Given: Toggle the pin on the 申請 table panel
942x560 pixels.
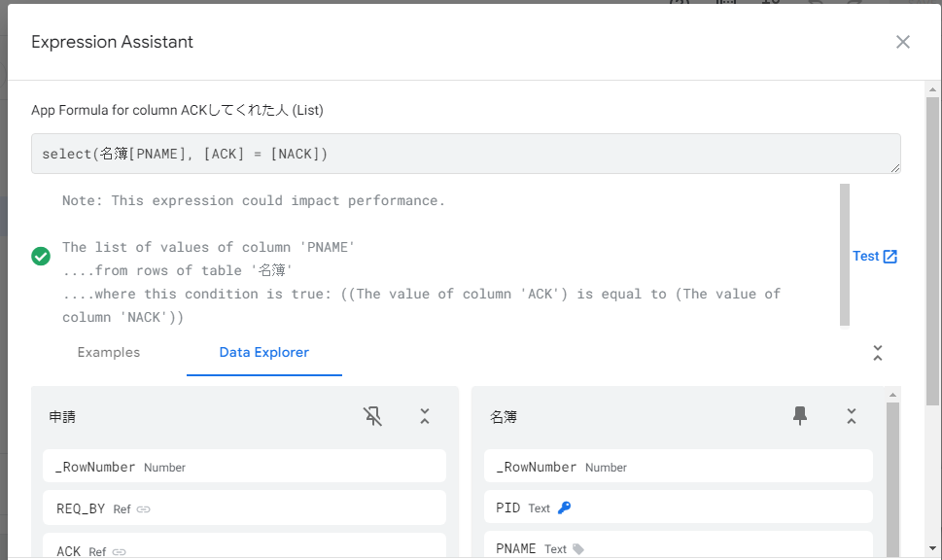Looking at the screenshot, I should coord(372,416).
